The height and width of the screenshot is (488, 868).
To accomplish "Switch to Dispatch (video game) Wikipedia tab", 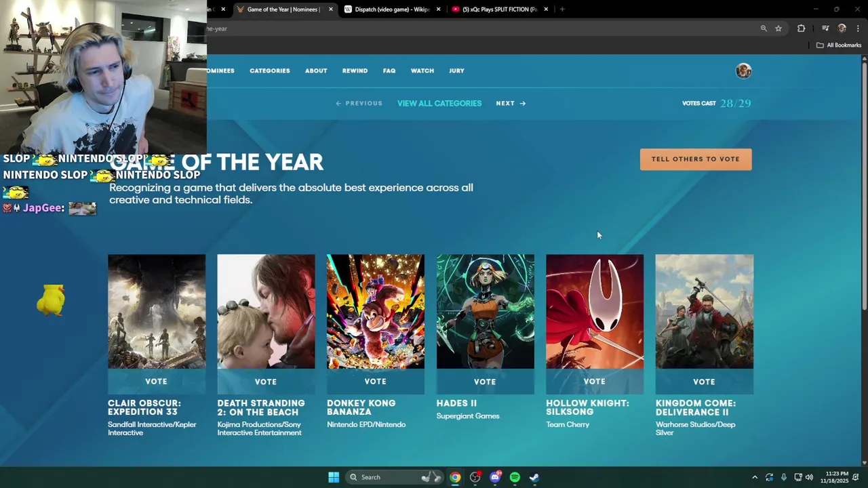I will click(392, 9).
